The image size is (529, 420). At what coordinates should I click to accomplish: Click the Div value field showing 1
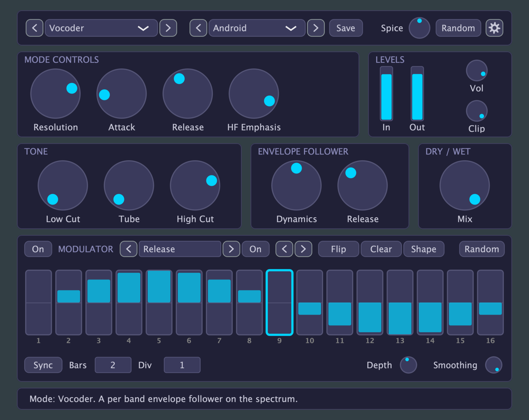pos(182,365)
